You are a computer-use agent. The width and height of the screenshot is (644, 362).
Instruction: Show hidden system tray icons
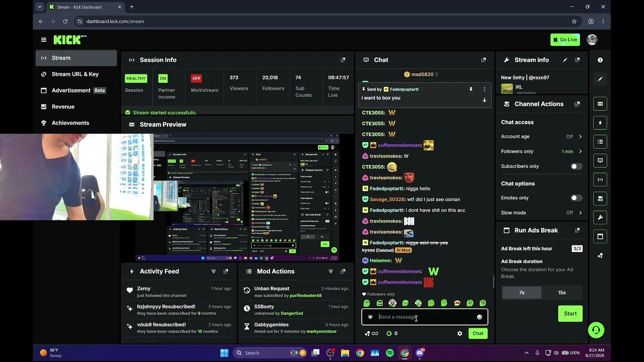527,353
